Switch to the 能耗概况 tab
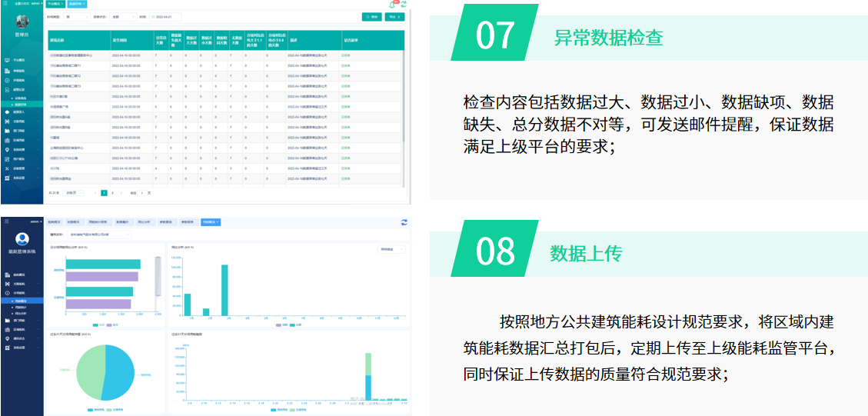868x416 pixels. point(54,222)
